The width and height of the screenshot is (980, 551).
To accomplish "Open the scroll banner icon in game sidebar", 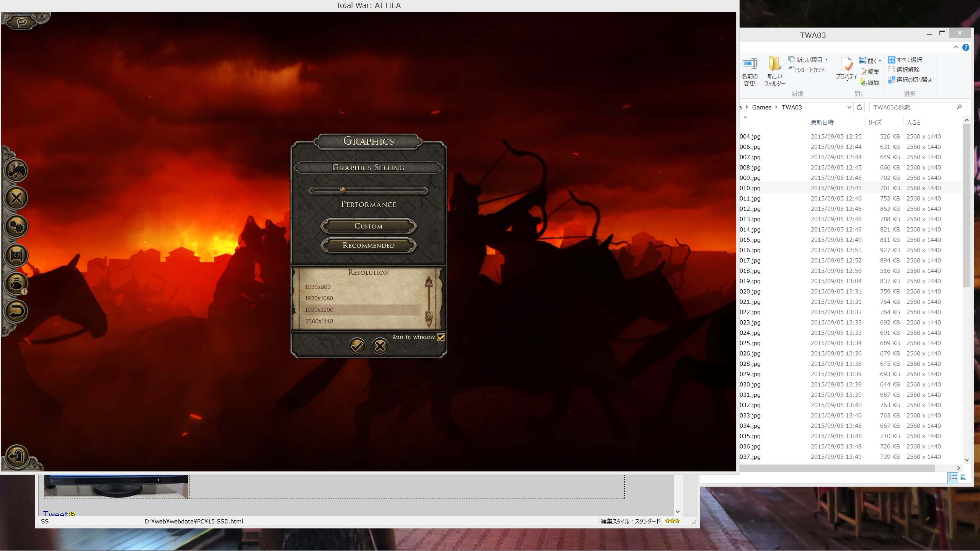I will pyautogui.click(x=16, y=255).
